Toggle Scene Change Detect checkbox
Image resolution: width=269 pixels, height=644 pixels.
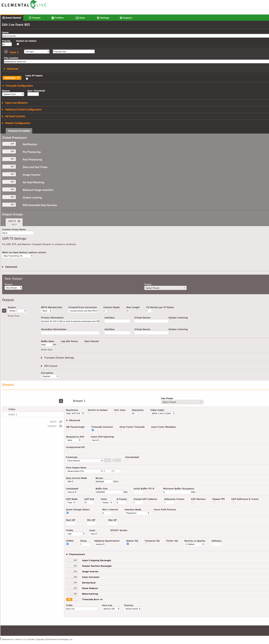pos(67,513)
